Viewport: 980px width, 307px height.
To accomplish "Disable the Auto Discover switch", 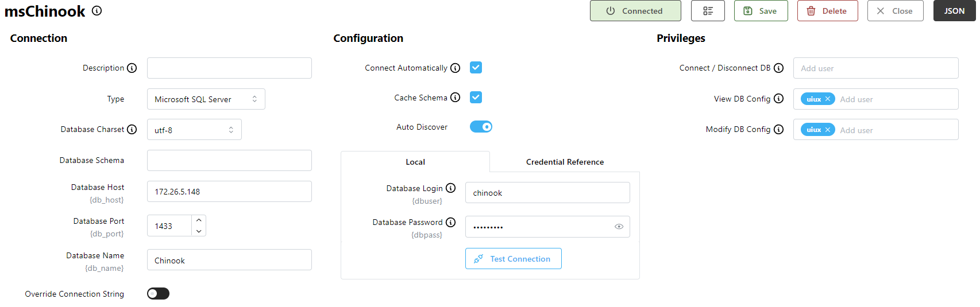I will click(481, 127).
